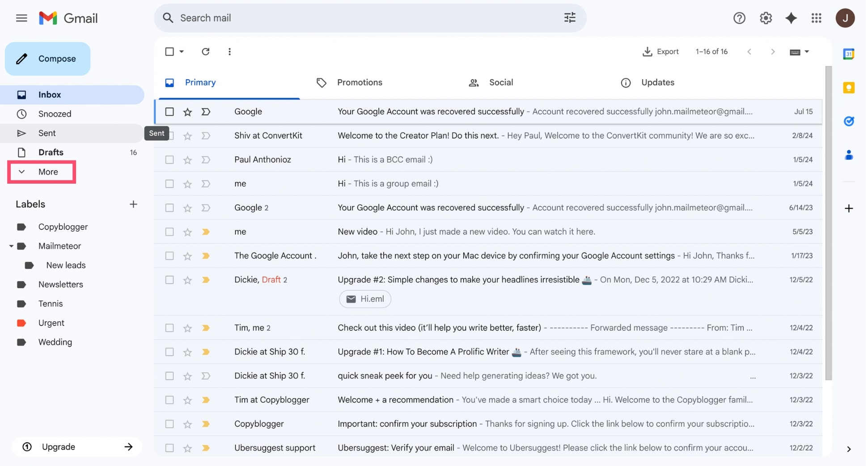Expand the More section in sidebar
Viewport: 868px width, 466px height.
click(42, 172)
